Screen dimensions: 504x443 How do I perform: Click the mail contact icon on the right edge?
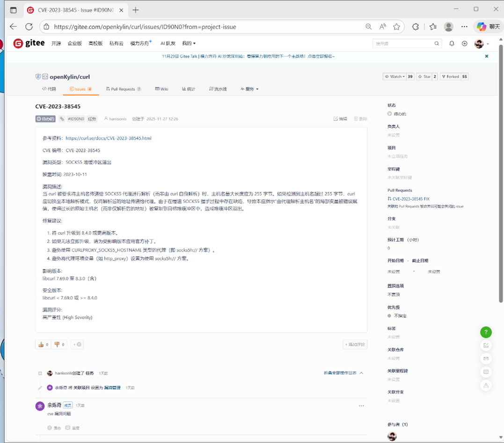pos(486,358)
